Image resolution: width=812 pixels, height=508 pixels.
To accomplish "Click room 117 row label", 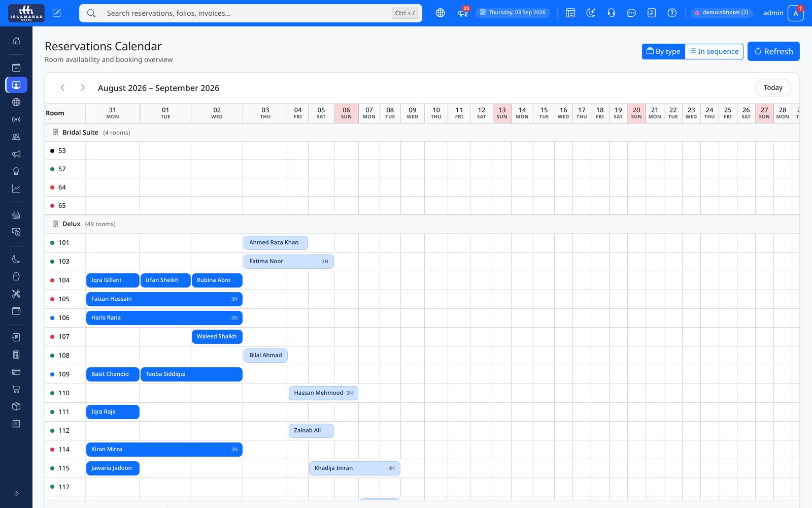I will pos(63,487).
